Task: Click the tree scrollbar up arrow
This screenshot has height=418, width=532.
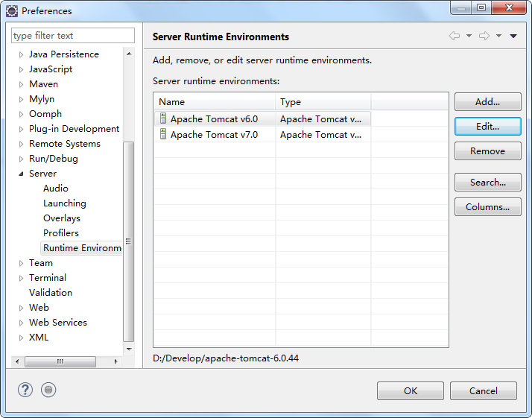Action: point(129,54)
